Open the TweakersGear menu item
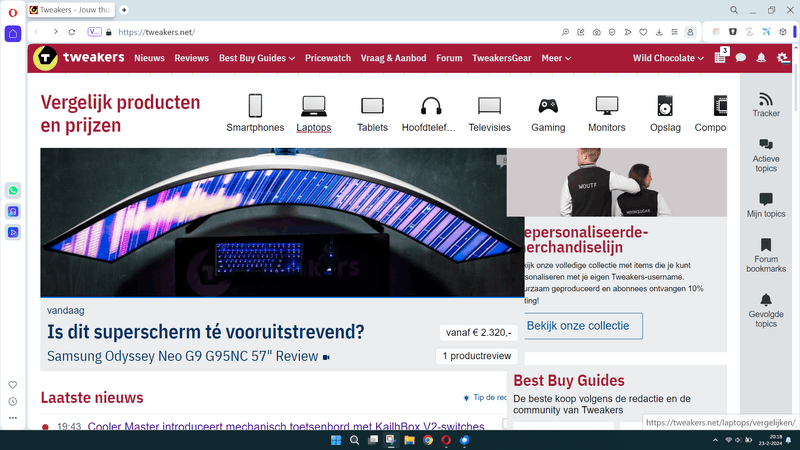 coord(502,58)
